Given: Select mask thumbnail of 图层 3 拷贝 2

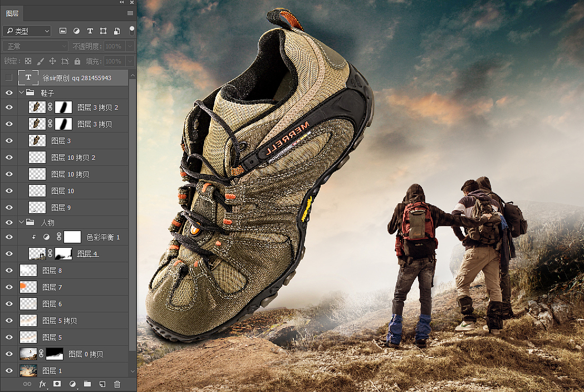Looking at the screenshot, I should [63, 107].
